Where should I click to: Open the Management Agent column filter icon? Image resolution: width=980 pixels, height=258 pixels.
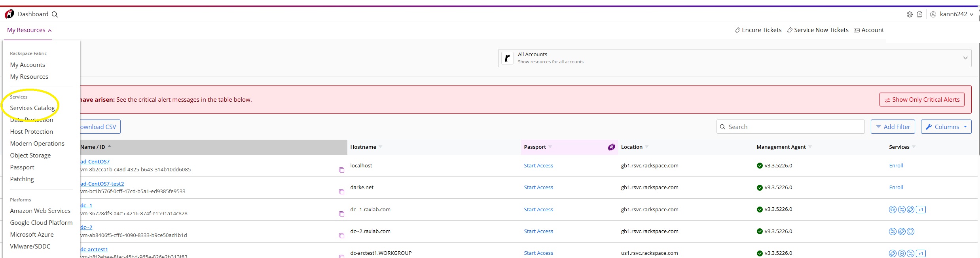(x=810, y=147)
